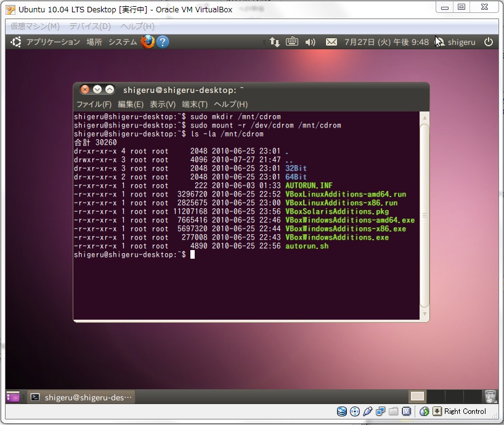Image resolution: width=504 pixels, height=425 pixels.
Task: Click the VirtualBox optical disc status icon
Action: pyautogui.click(x=354, y=411)
